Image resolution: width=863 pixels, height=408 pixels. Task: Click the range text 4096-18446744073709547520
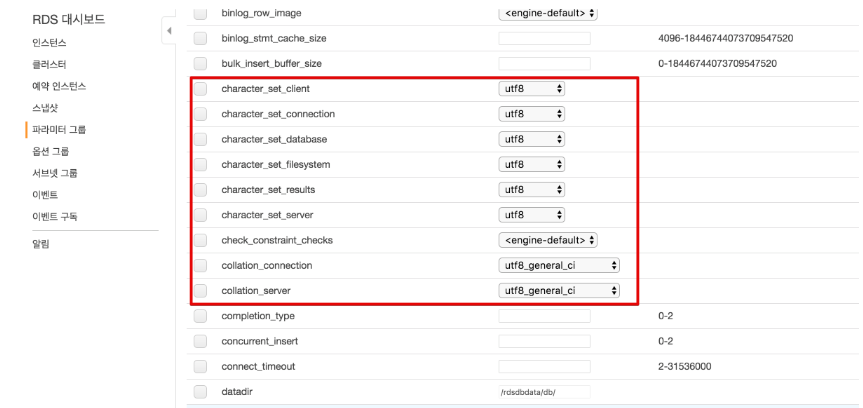725,39
